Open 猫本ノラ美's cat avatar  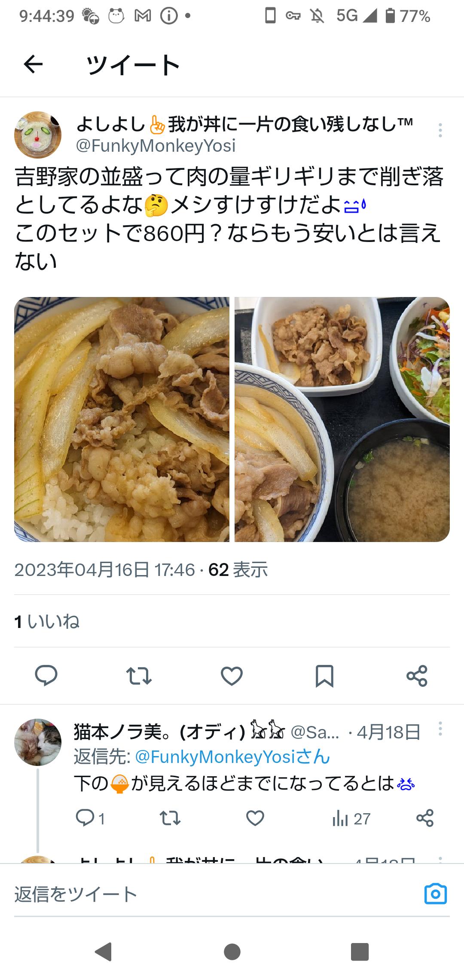(38, 742)
